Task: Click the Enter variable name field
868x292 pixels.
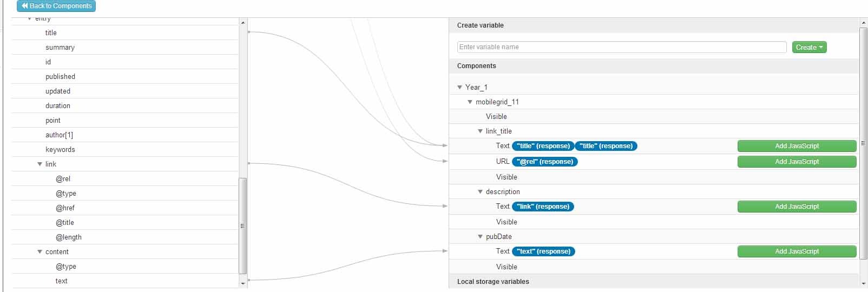Action: (621, 47)
